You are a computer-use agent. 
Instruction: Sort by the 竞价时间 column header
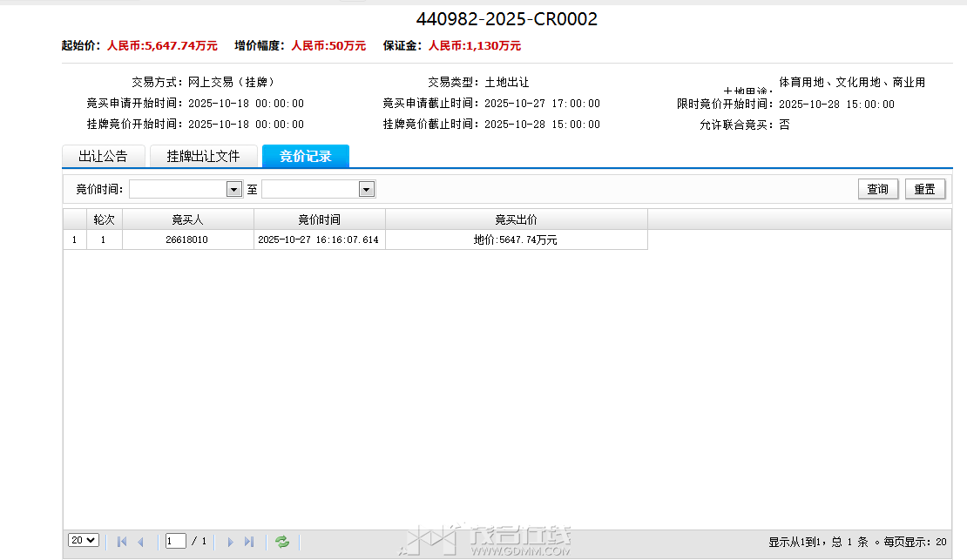tap(319, 219)
